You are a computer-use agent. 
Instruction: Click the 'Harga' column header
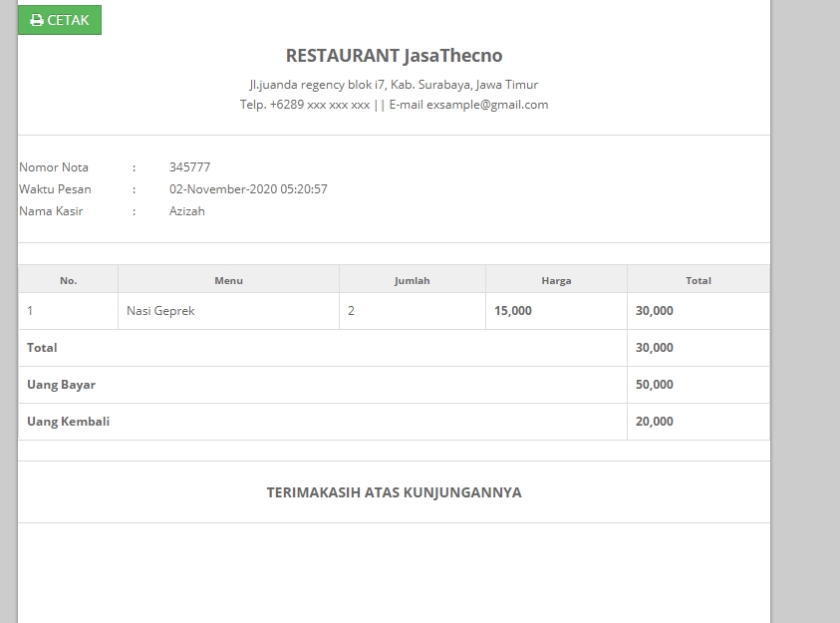(x=556, y=280)
